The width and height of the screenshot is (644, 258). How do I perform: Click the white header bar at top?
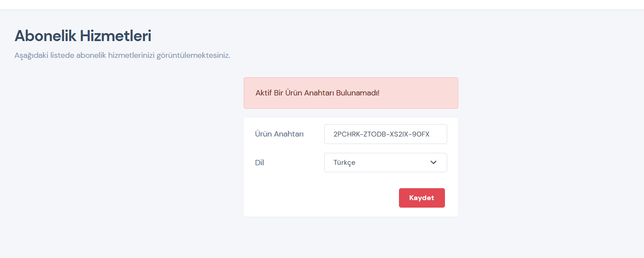pyautogui.click(x=322, y=4)
